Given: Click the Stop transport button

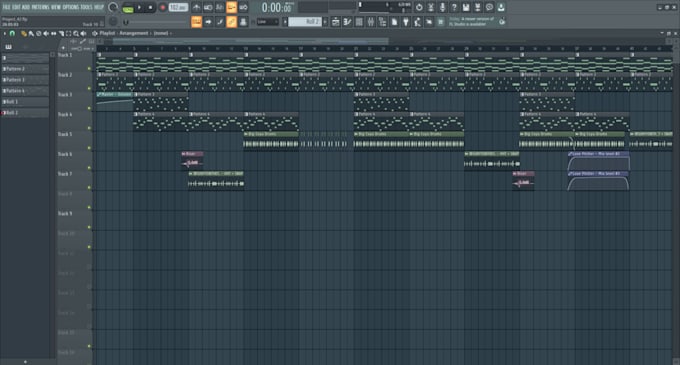Looking at the screenshot, I should pos(150,7).
